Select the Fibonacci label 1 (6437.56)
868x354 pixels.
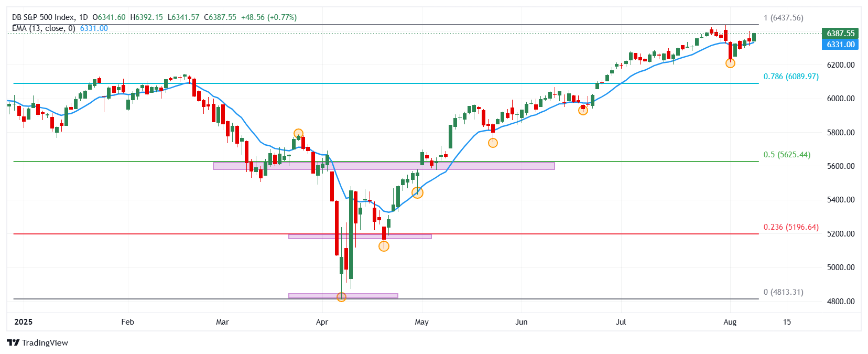pos(783,18)
